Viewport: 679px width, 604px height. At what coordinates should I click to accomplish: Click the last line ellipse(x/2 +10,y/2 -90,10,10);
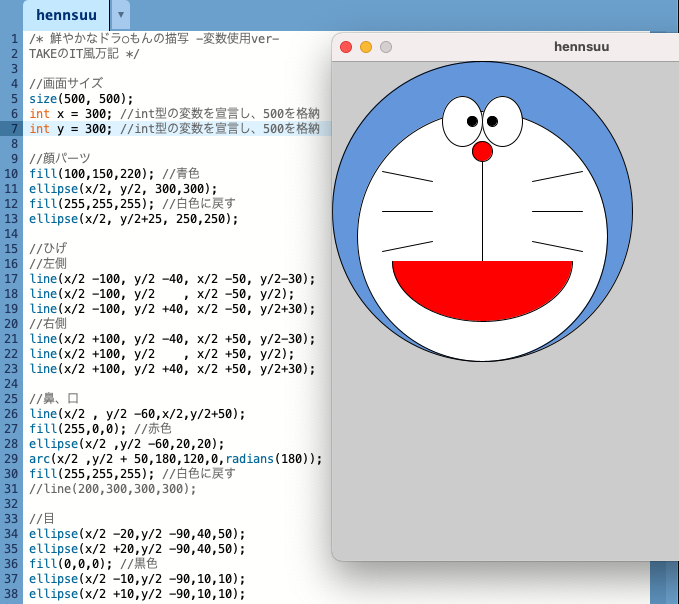click(x=137, y=594)
